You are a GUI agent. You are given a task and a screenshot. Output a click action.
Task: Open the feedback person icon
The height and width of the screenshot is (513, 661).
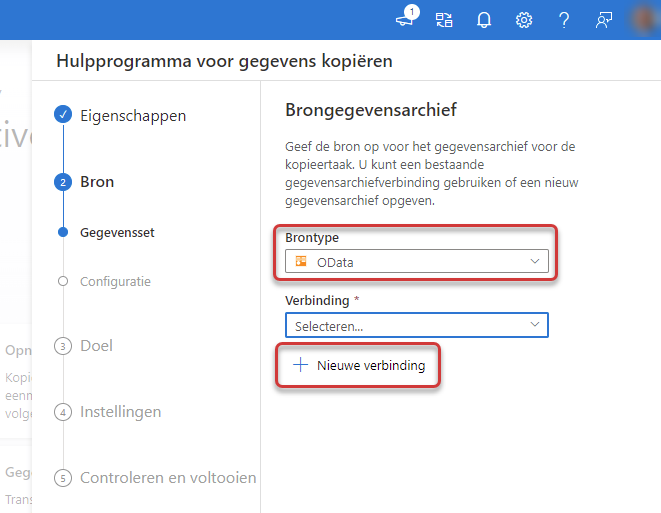[x=604, y=20]
